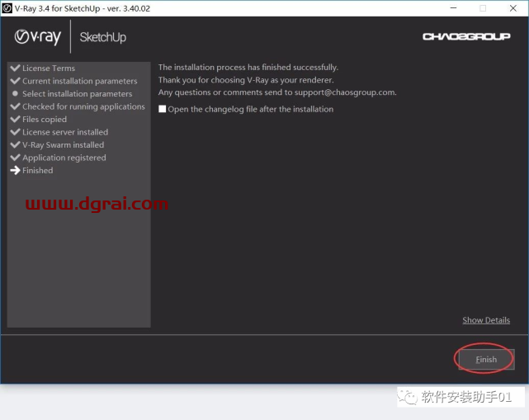Click checkmark icon beside License Terms
The height and width of the screenshot is (420, 529).
pyautogui.click(x=15, y=68)
